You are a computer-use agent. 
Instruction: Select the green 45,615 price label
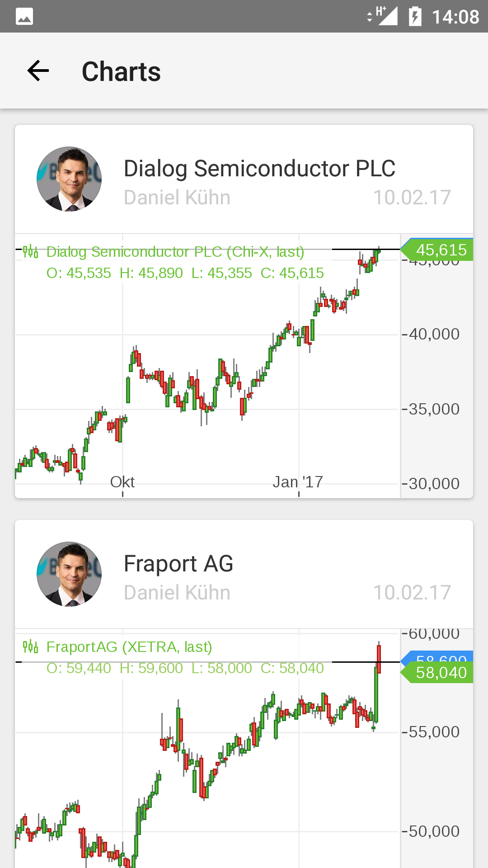pos(437,250)
